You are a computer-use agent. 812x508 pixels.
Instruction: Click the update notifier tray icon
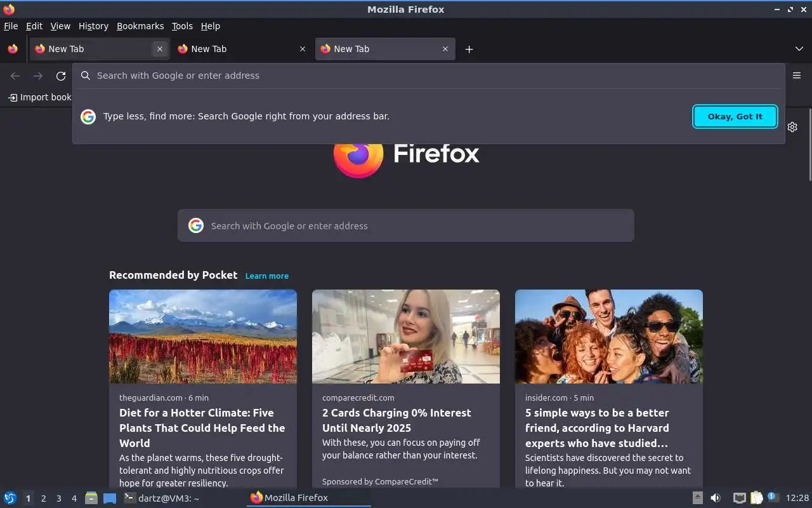(773, 497)
